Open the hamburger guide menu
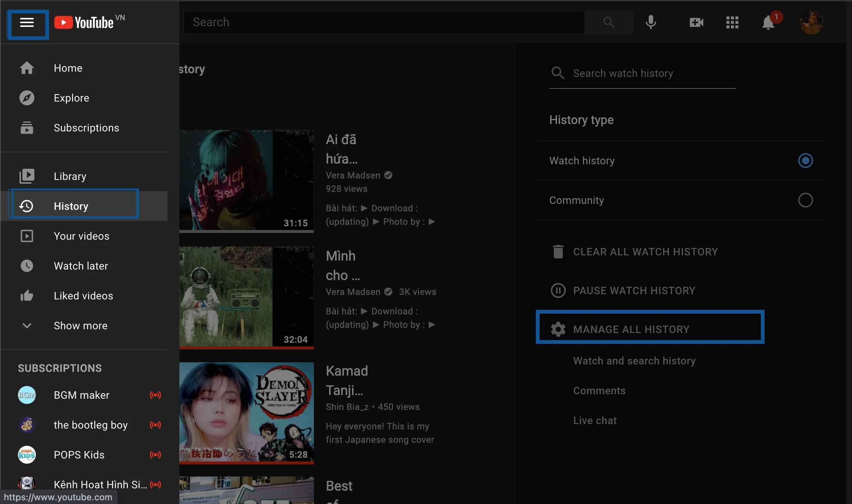852x504 pixels. [x=27, y=22]
